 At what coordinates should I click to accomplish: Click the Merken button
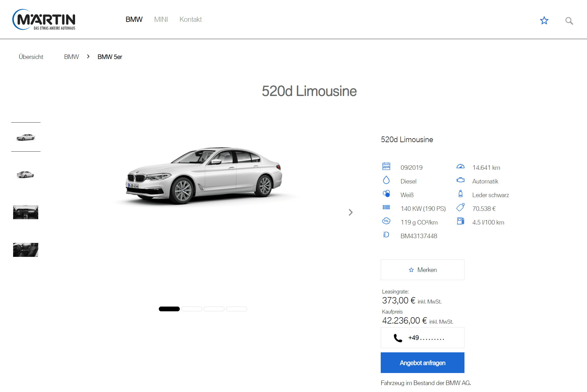pos(422,270)
